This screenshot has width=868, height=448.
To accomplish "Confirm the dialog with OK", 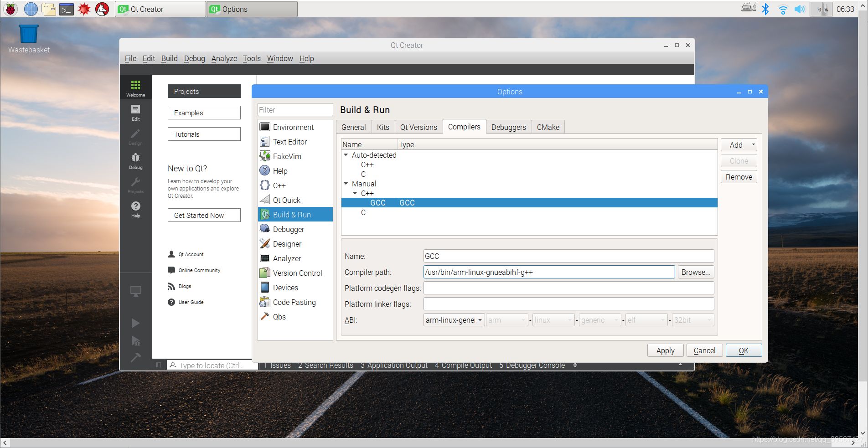I will click(x=744, y=350).
